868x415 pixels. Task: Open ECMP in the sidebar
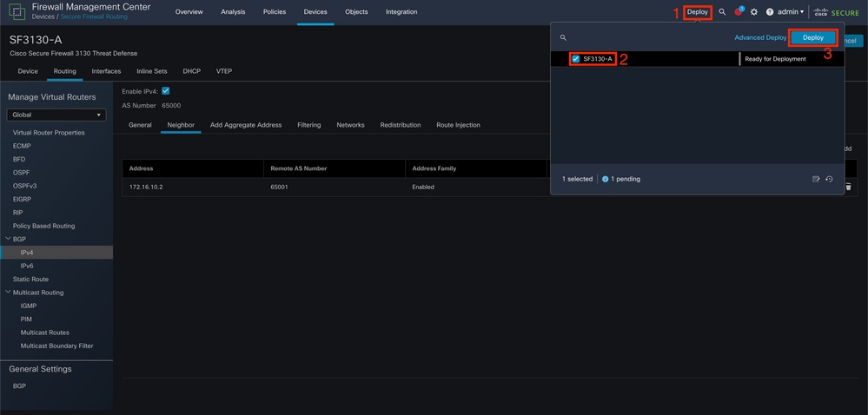[22, 146]
